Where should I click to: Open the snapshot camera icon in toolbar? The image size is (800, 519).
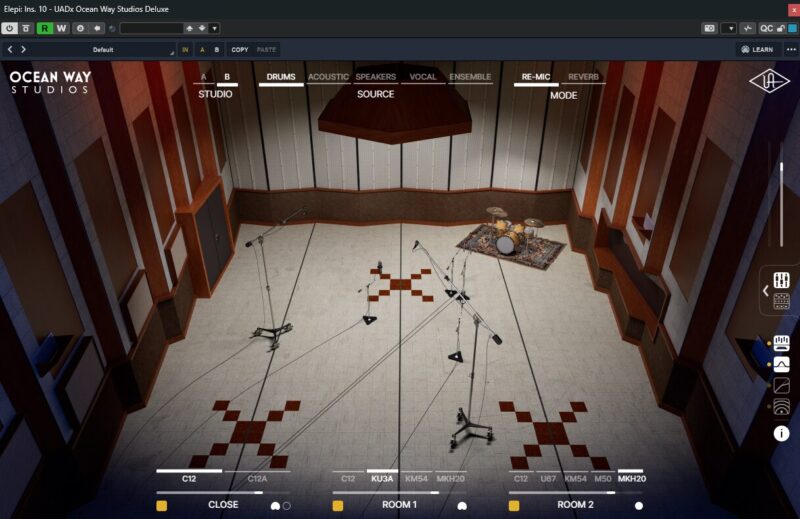(x=710, y=29)
